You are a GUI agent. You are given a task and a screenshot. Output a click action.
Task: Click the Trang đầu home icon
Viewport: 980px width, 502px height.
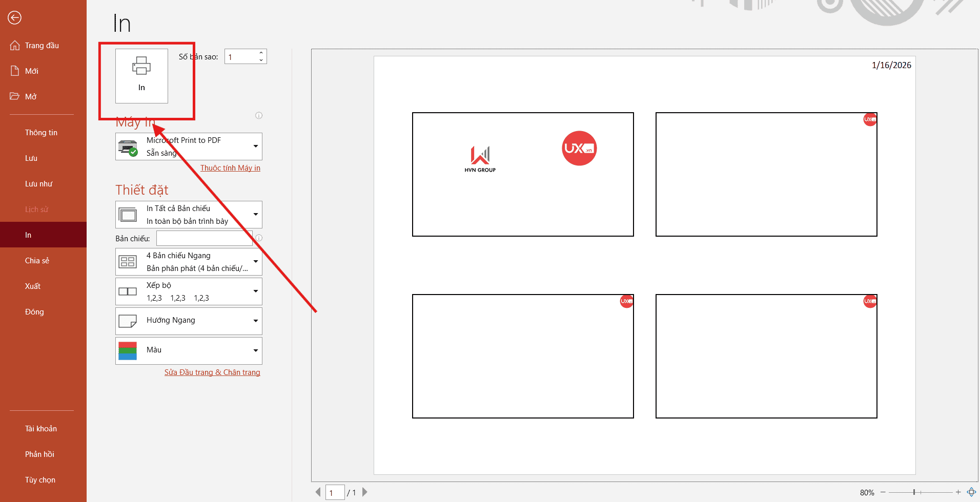point(15,45)
